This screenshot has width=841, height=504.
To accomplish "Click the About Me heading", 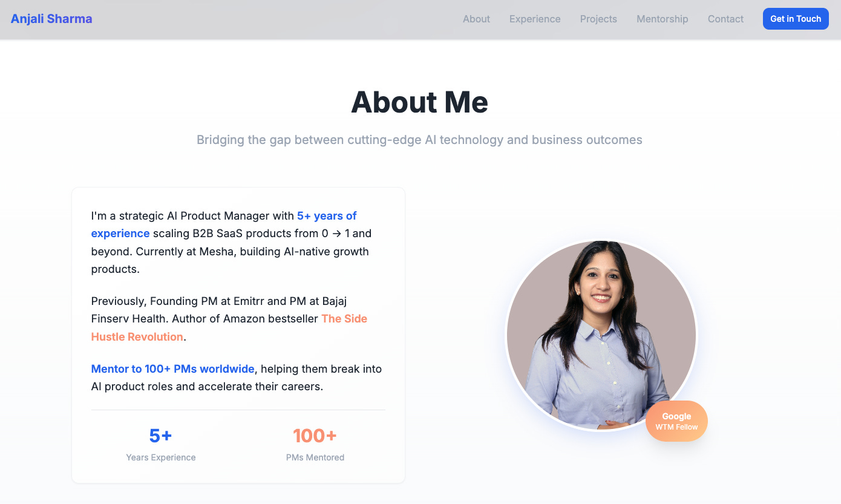I will click(x=420, y=102).
